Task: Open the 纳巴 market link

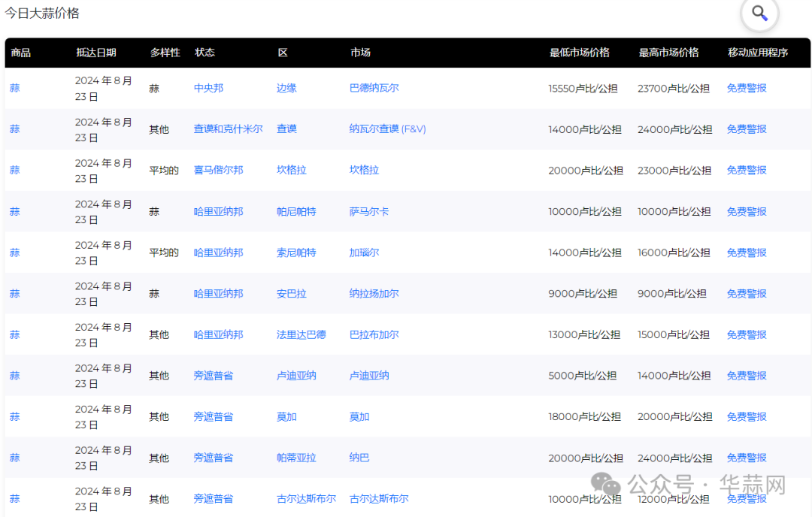Action: [x=359, y=458]
